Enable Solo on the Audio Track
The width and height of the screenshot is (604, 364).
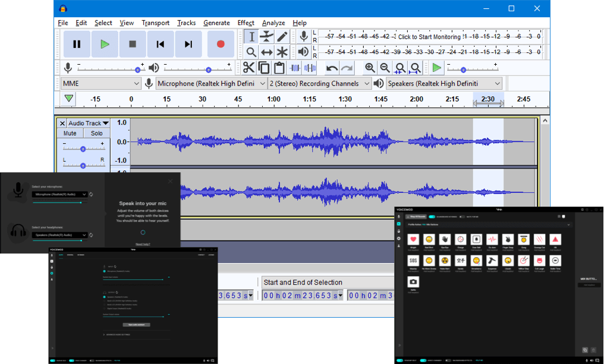point(96,133)
